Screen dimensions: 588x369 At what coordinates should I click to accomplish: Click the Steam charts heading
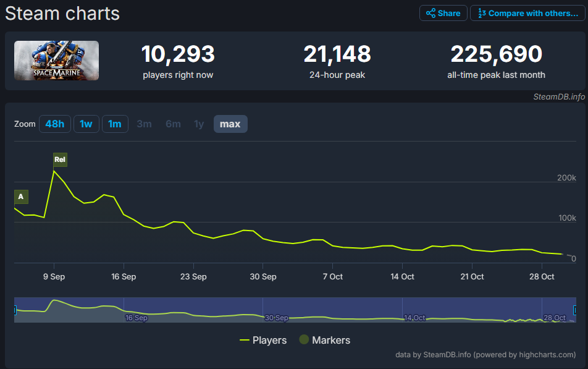[x=62, y=14]
